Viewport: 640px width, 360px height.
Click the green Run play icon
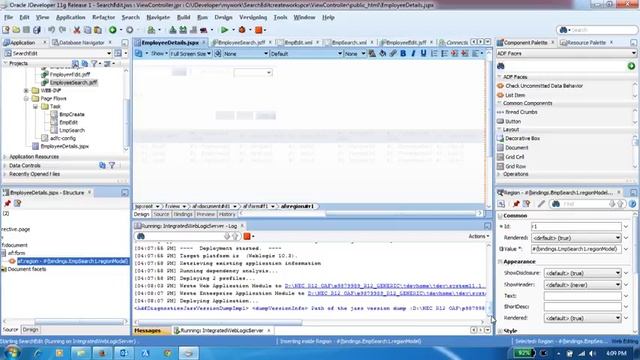tap(224, 30)
